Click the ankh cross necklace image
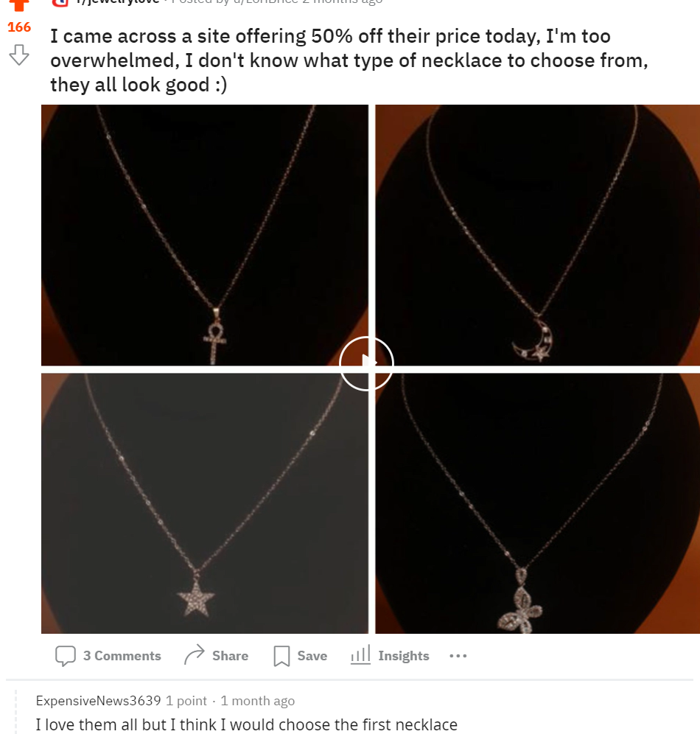This screenshot has height=734, width=700. pyautogui.click(x=205, y=235)
